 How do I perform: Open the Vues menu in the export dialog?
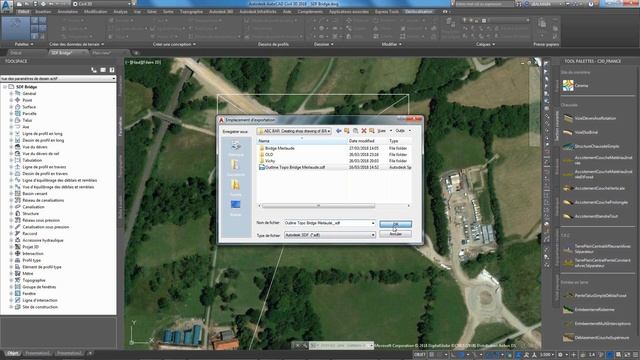tap(383, 131)
